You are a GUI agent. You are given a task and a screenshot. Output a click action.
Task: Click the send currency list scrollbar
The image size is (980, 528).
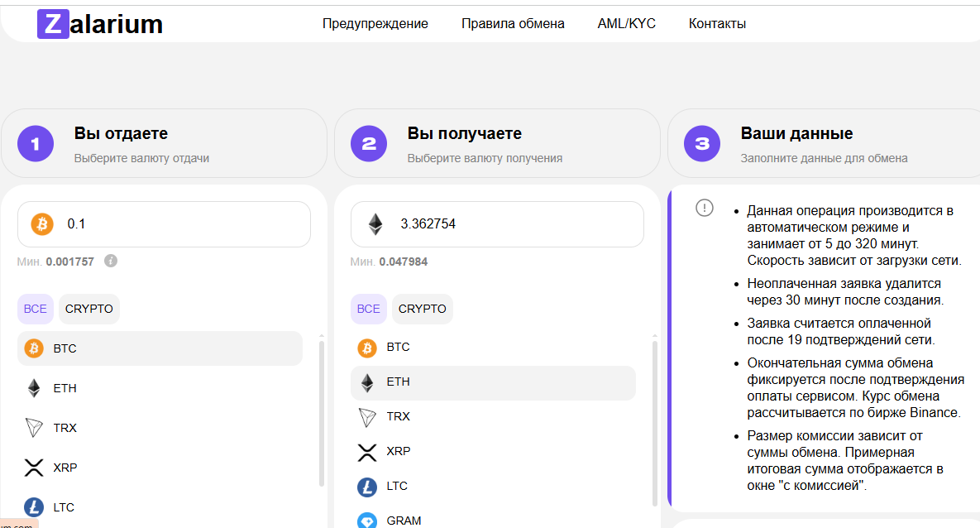click(x=321, y=413)
